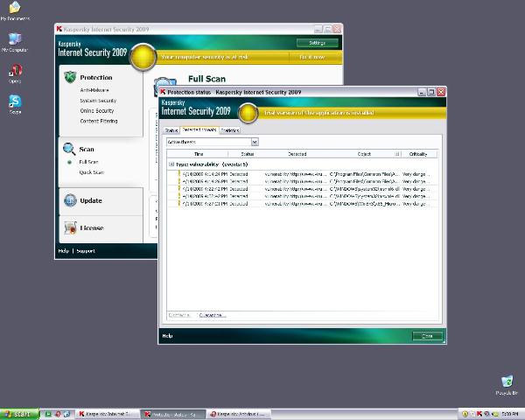Collapse the Type: vulnerability group
The width and height of the screenshot is (525, 420).
(171, 164)
